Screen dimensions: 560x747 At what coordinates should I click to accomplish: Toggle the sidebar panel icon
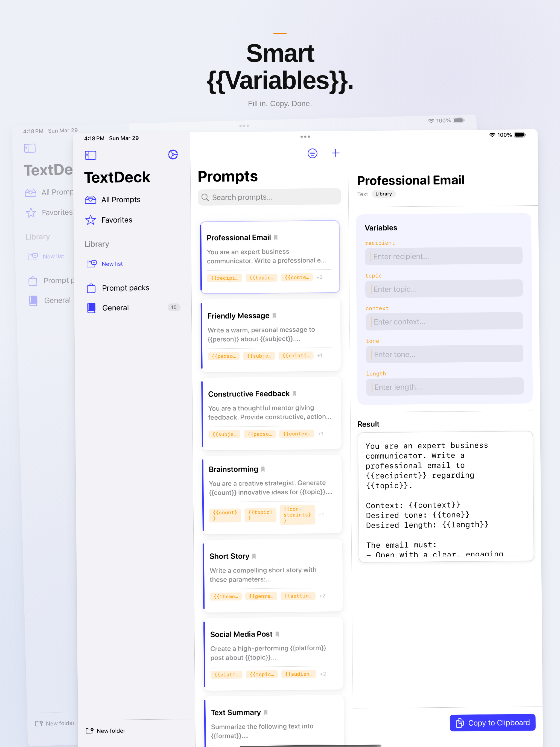tap(91, 155)
